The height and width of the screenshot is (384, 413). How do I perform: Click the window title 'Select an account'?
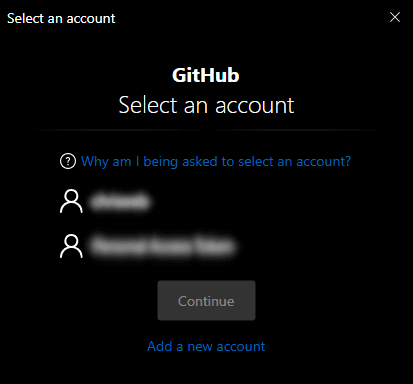(x=61, y=19)
